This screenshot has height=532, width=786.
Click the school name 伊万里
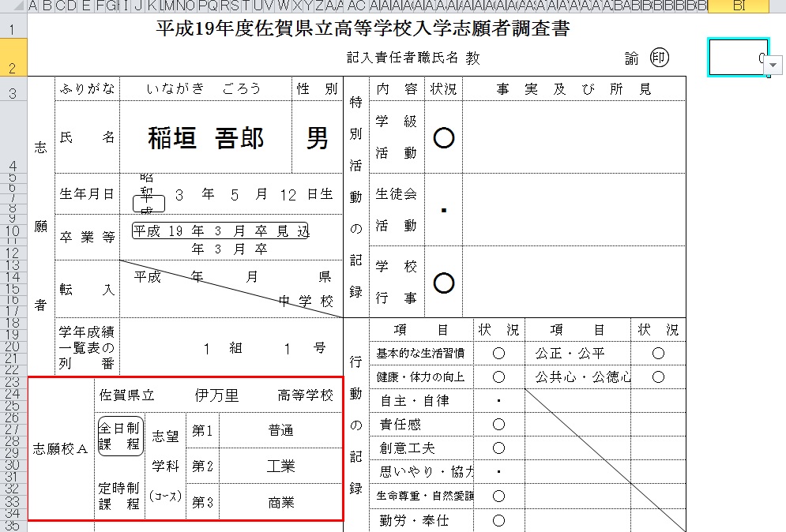point(216,395)
